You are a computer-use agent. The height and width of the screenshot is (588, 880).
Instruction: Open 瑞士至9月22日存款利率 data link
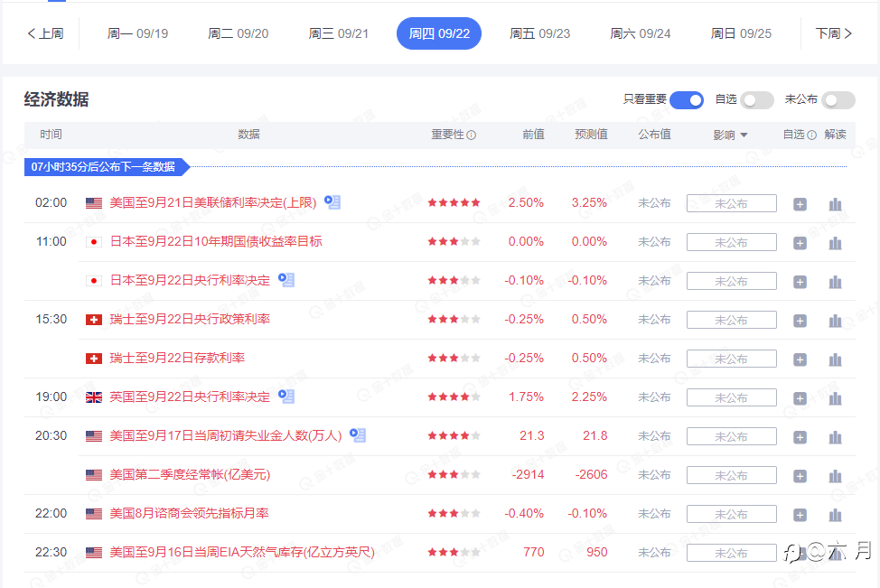click(177, 358)
